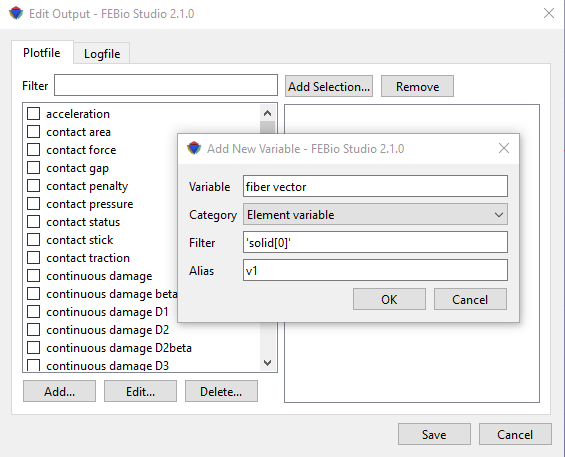Check the contact stick checkbox
The height and width of the screenshot is (457, 565).
(x=34, y=240)
